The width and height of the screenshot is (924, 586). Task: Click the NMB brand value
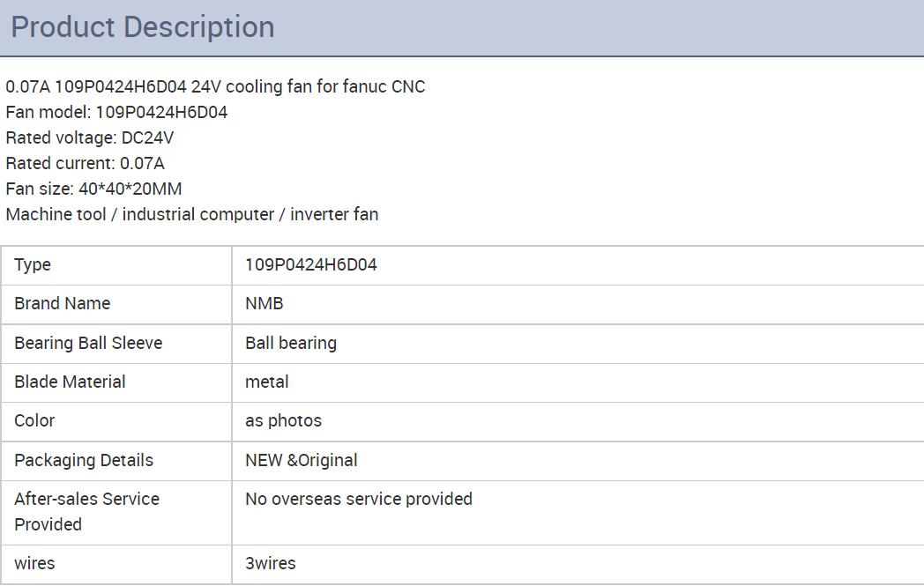coord(264,303)
